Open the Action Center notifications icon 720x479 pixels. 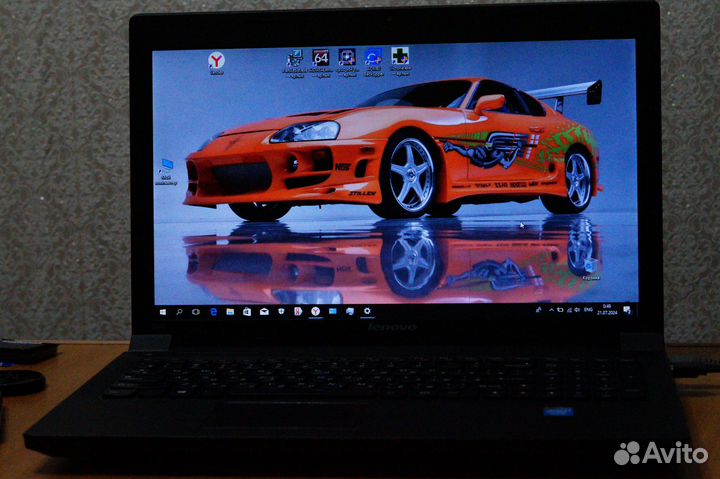pyautogui.click(x=627, y=310)
